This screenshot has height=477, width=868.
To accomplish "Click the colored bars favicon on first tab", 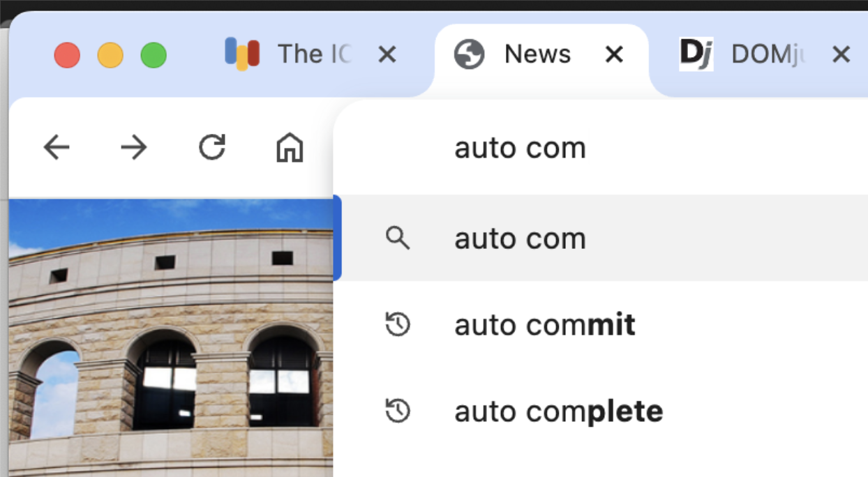I will [242, 54].
